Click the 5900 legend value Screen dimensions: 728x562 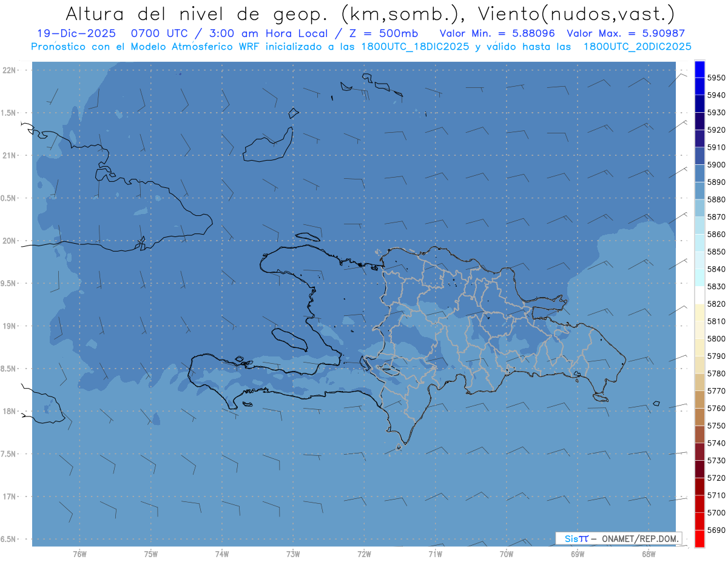pos(716,164)
